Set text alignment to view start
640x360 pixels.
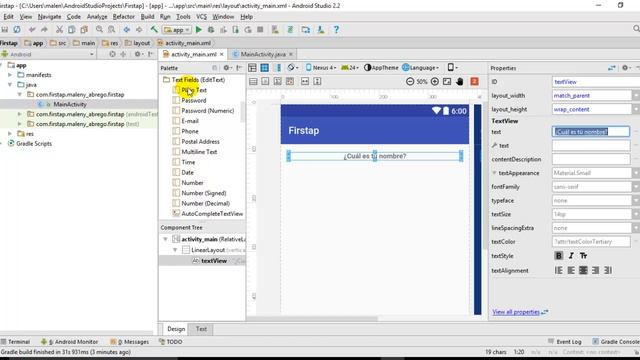click(559, 270)
